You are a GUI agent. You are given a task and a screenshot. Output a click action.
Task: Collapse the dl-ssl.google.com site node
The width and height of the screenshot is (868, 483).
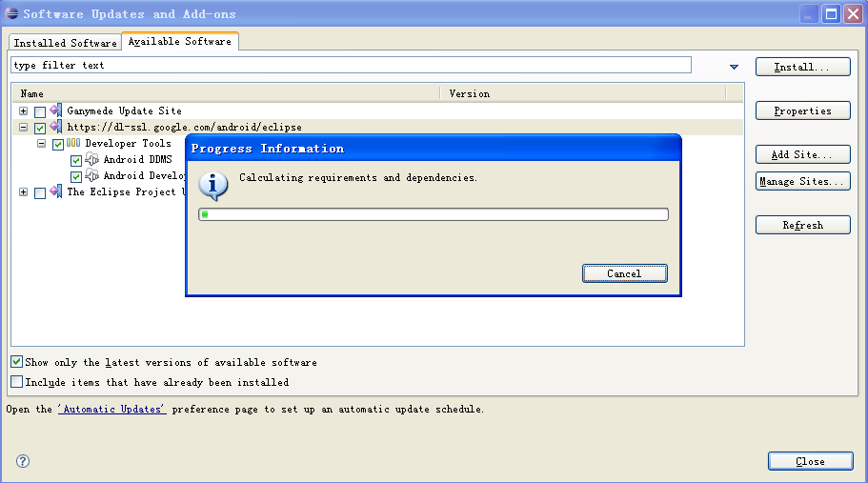[x=23, y=128]
